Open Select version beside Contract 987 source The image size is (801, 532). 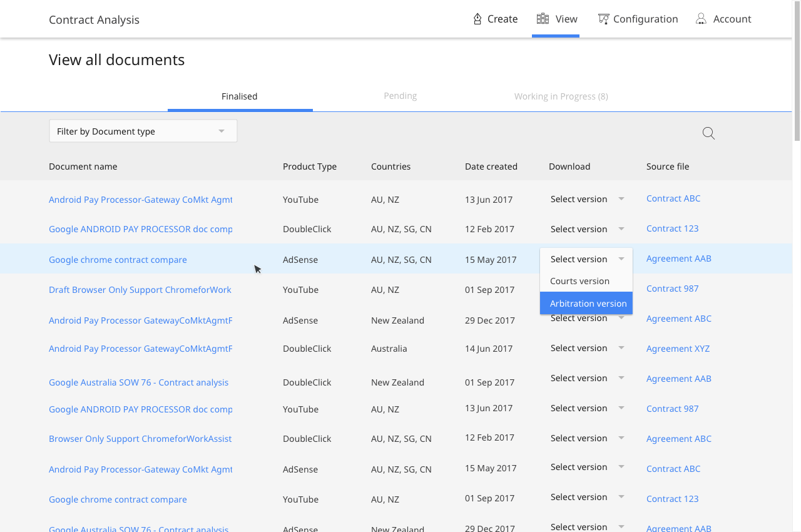pyautogui.click(x=587, y=408)
